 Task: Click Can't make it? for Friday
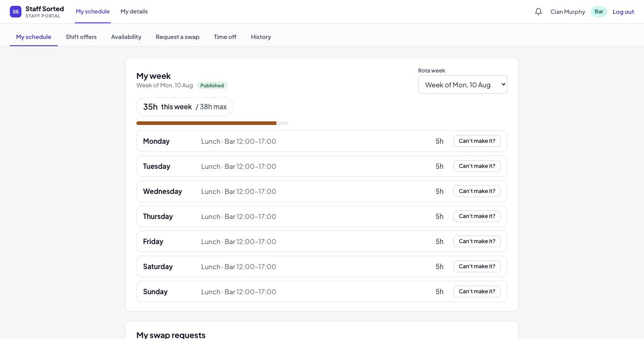tap(477, 241)
